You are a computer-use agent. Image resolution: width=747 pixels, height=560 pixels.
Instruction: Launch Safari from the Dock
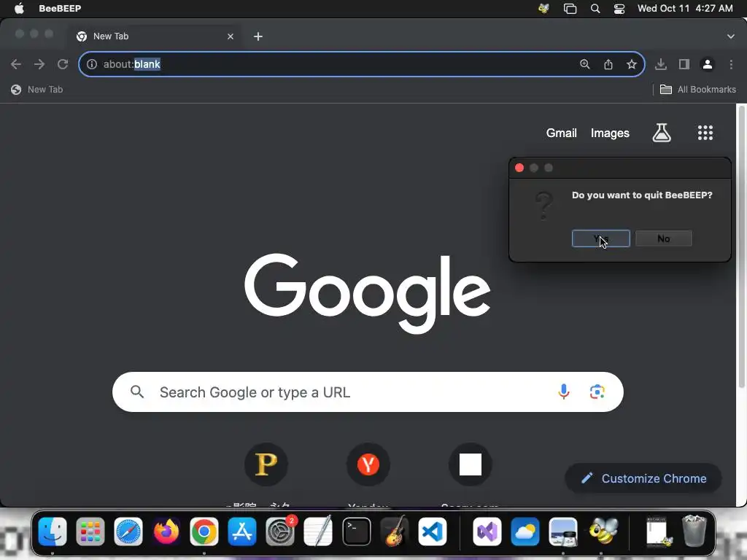point(128,532)
